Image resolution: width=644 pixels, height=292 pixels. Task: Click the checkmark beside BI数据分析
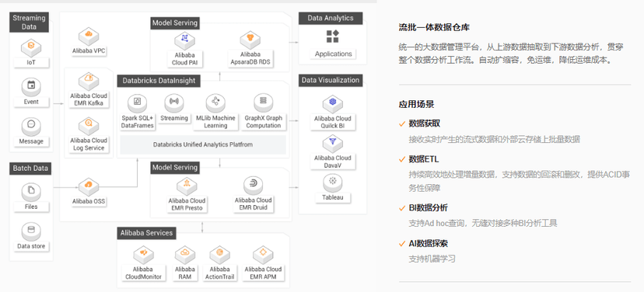click(401, 208)
